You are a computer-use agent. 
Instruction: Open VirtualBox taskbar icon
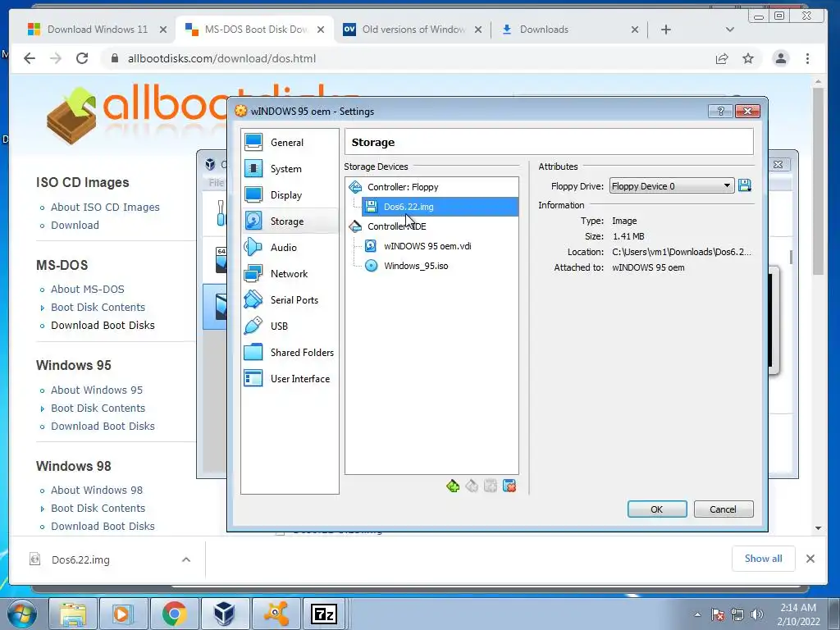pyautogui.click(x=225, y=614)
